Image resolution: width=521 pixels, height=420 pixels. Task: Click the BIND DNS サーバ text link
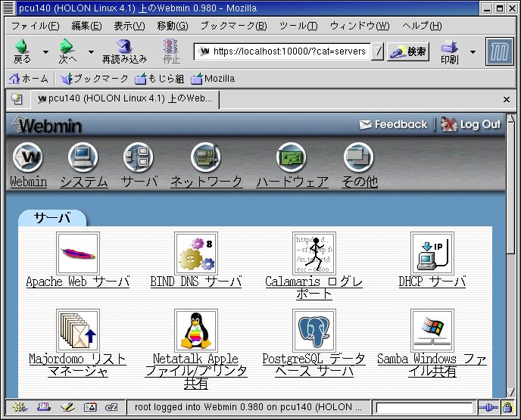point(196,282)
